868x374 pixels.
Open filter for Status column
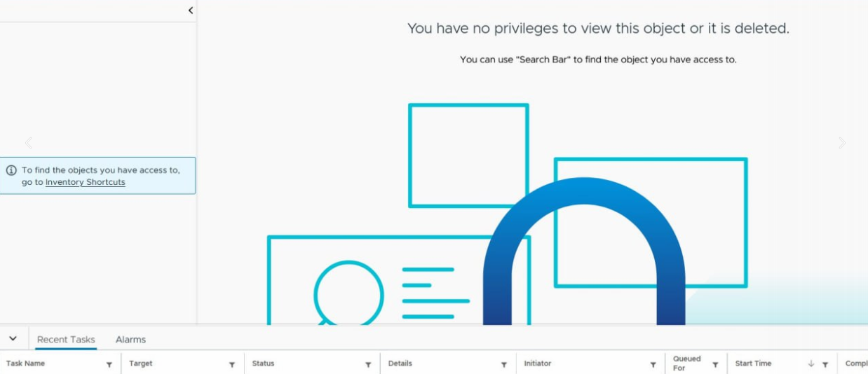pyautogui.click(x=368, y=364)
